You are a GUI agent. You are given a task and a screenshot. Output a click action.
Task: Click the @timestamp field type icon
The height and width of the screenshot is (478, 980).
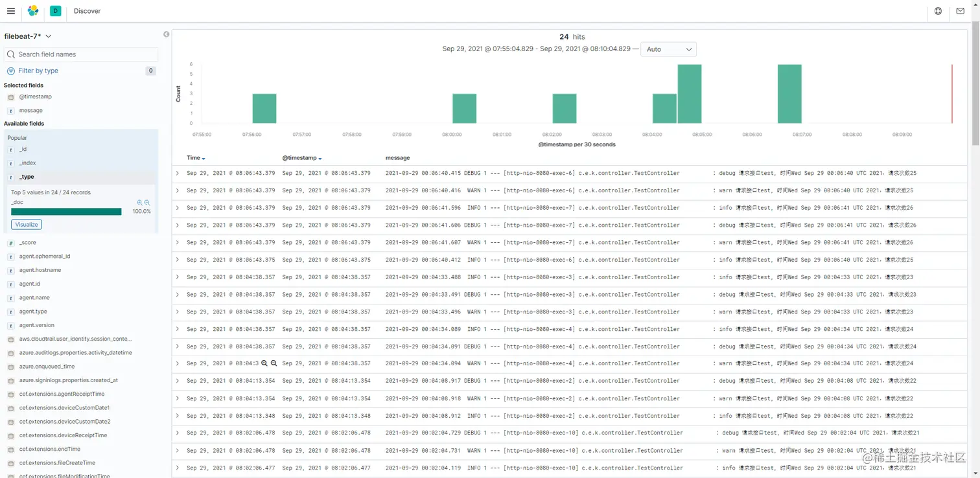click(x=11, y=97)
